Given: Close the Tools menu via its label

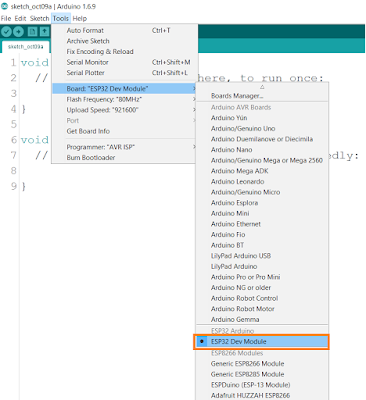Looking at the screenshot, I should point(61,18).
